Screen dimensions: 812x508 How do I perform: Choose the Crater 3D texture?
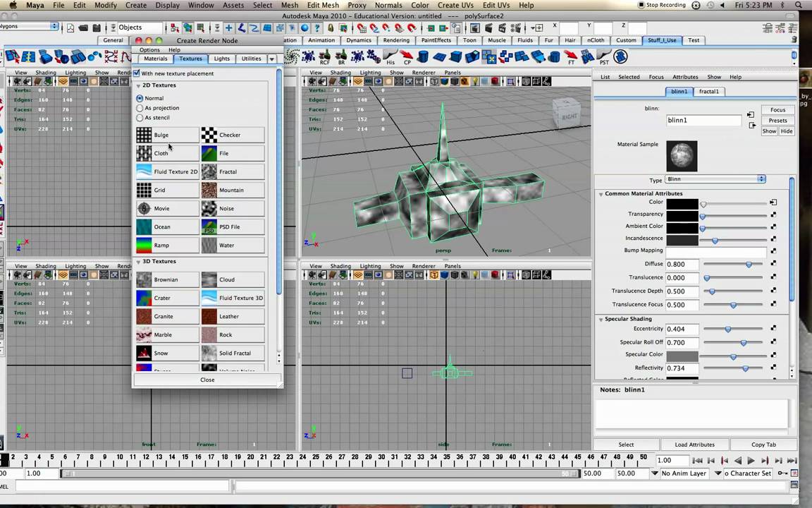tap(167, 298)
